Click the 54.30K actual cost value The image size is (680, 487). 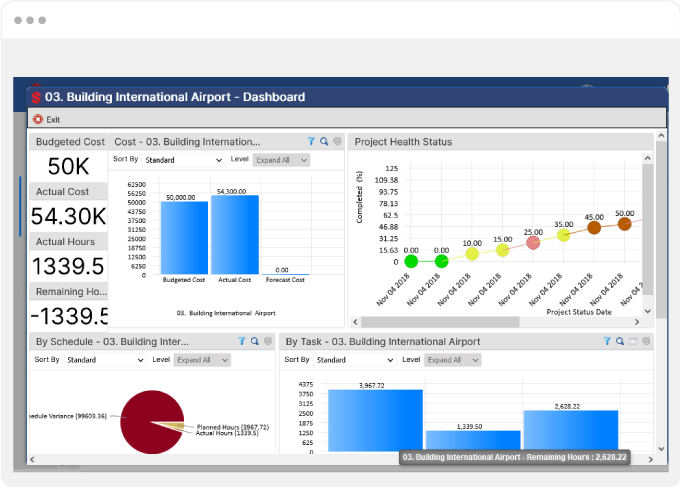pyautogui.click(x=69, y=216)
